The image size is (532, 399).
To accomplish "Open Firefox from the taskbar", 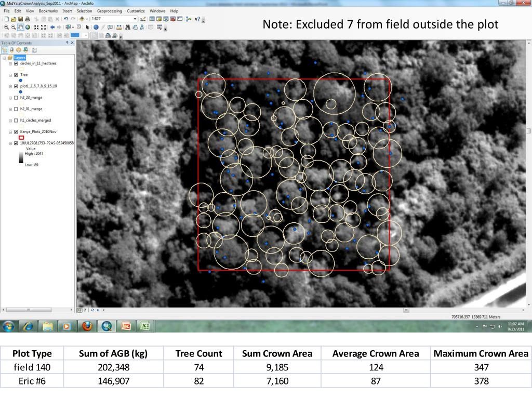I will coord(87,326).
